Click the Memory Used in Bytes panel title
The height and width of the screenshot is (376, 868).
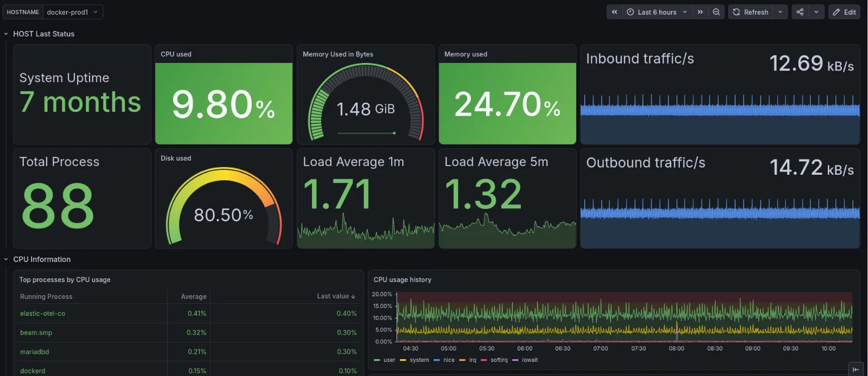coord(338,54)
